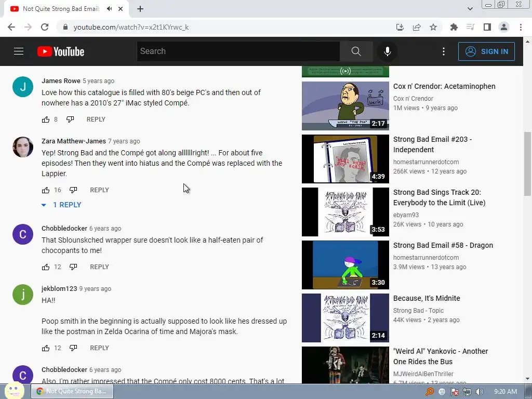Viewport: 532px width, 399px height.
Task: Open jekblom123 channel name link
Action: pos(59,289)
